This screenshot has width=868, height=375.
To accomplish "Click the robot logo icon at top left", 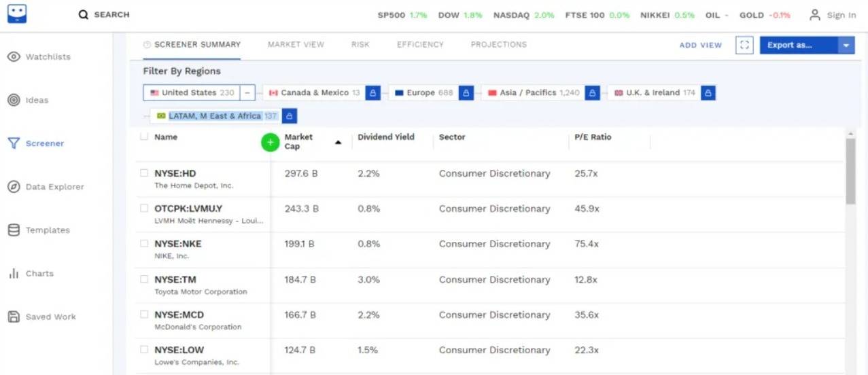I will point(17,14).
